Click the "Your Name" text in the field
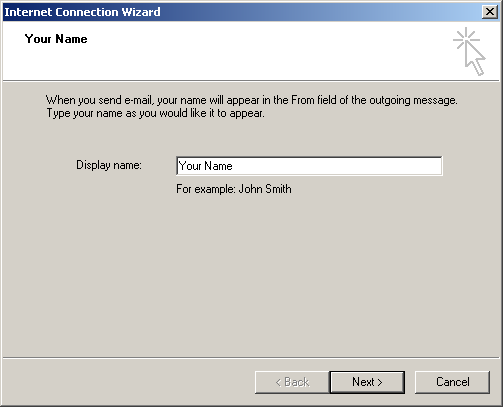The image size is (503, 407). (x=205, y=166)
